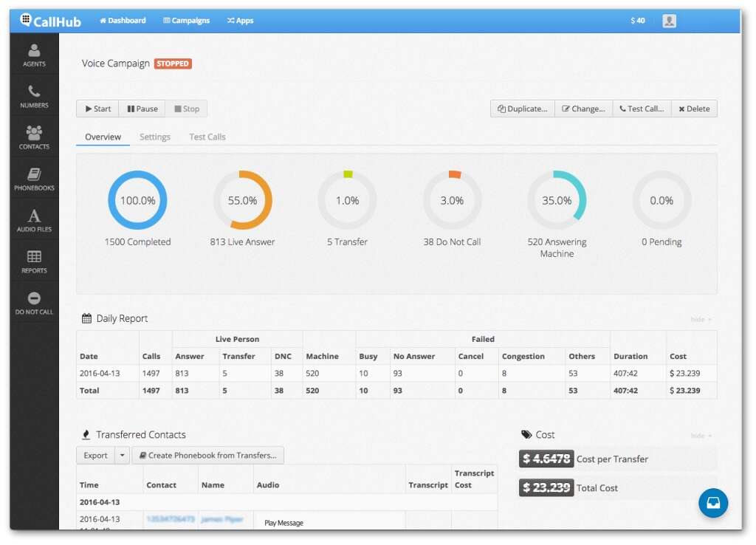Delete the voice campaign
The height and width of the screenshot is (545, 756).
[693, 108]
